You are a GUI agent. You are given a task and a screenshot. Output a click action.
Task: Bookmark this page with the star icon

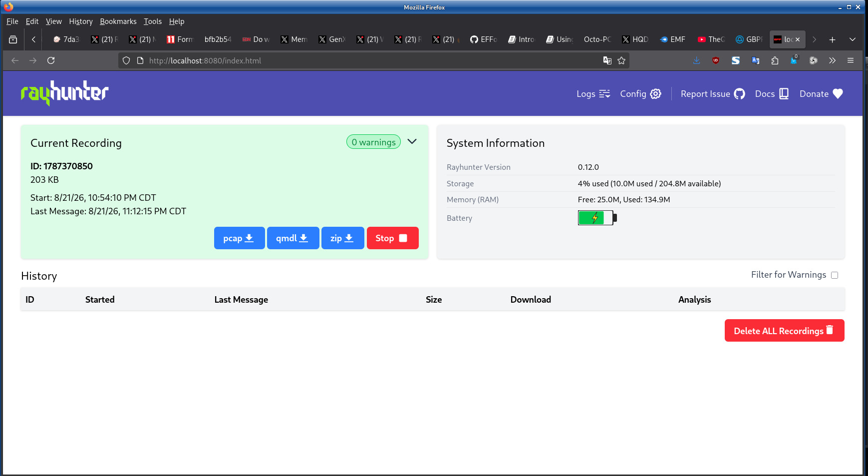[621, 60]
